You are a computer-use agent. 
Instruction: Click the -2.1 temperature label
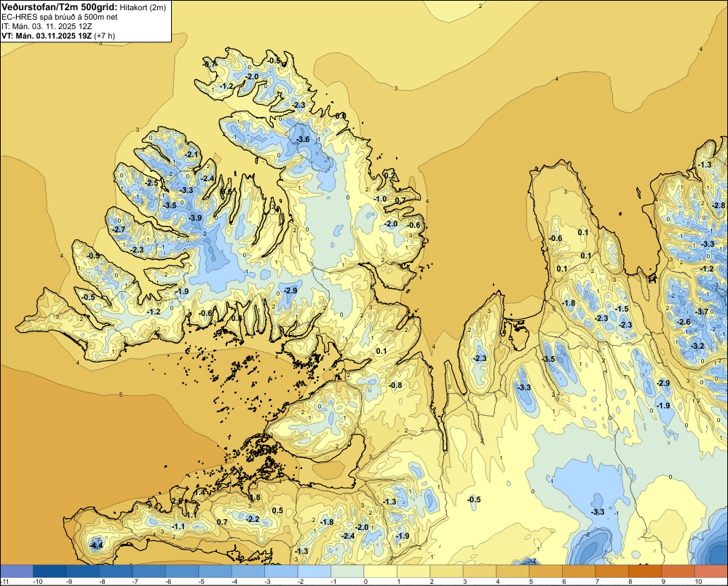pos(191,154)
